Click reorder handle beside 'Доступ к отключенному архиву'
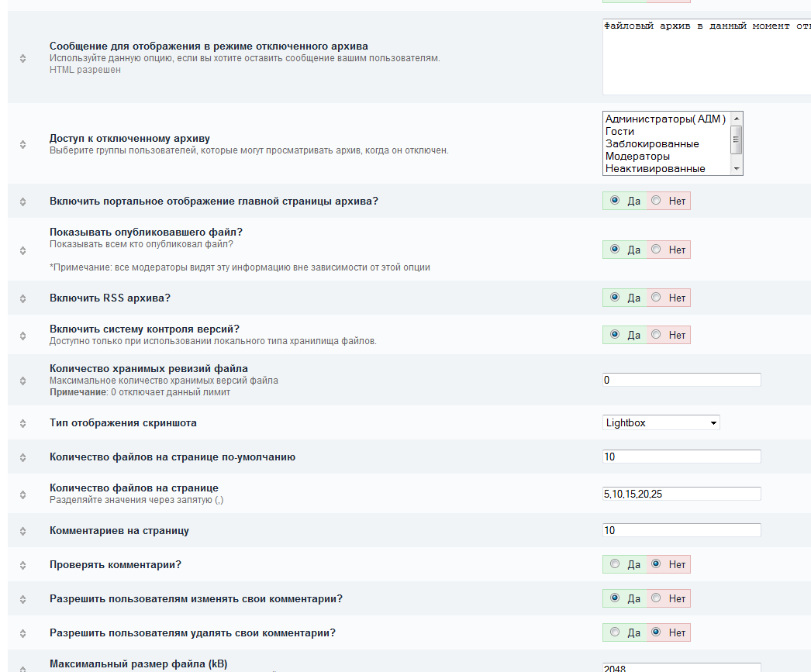 (x=22, y=144)
